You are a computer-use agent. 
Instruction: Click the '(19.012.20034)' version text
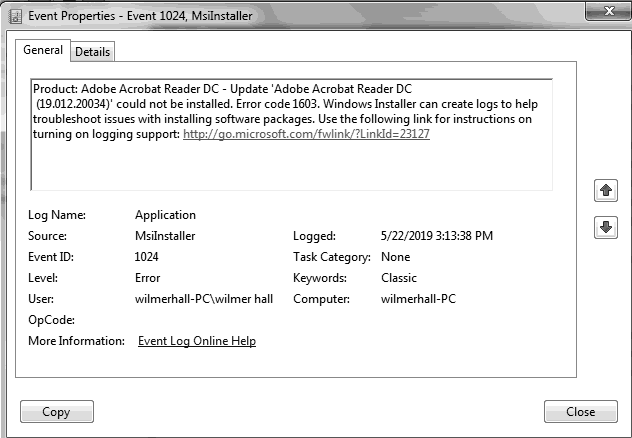[x=73, y=104]
